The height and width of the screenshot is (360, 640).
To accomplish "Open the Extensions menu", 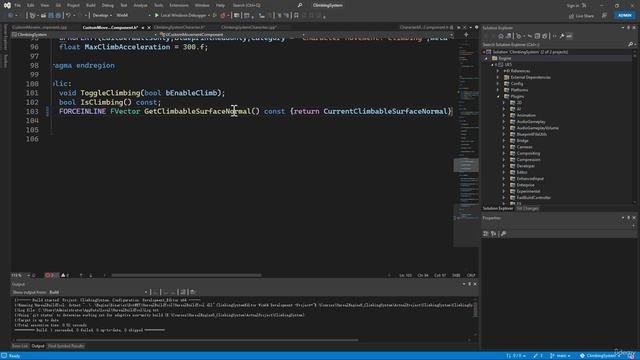I will point(179,5).
